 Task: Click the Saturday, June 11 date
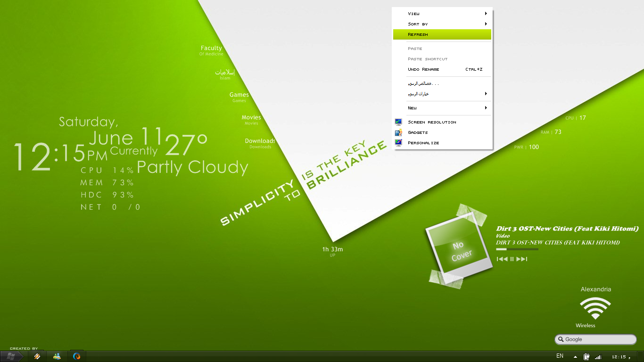click(x=110, y=132)
